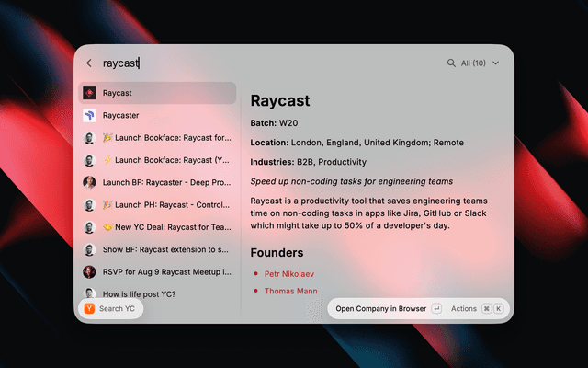Open "Launch Bookface: Raycast for..." post

(157, 138)
